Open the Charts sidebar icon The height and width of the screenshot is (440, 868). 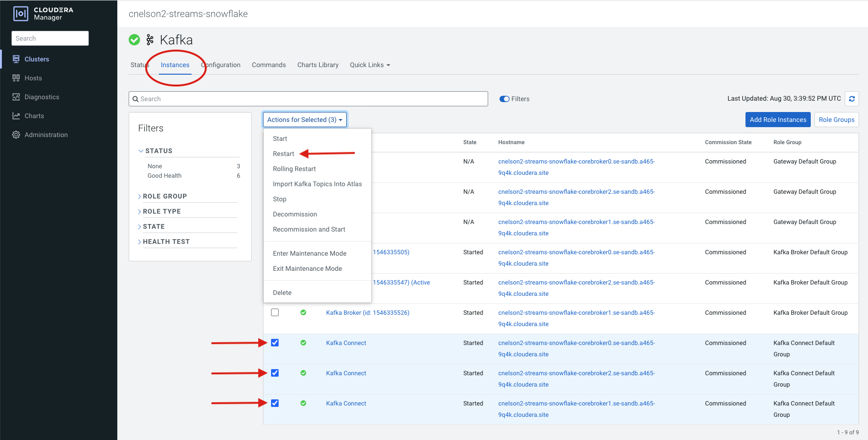point(16,116)
